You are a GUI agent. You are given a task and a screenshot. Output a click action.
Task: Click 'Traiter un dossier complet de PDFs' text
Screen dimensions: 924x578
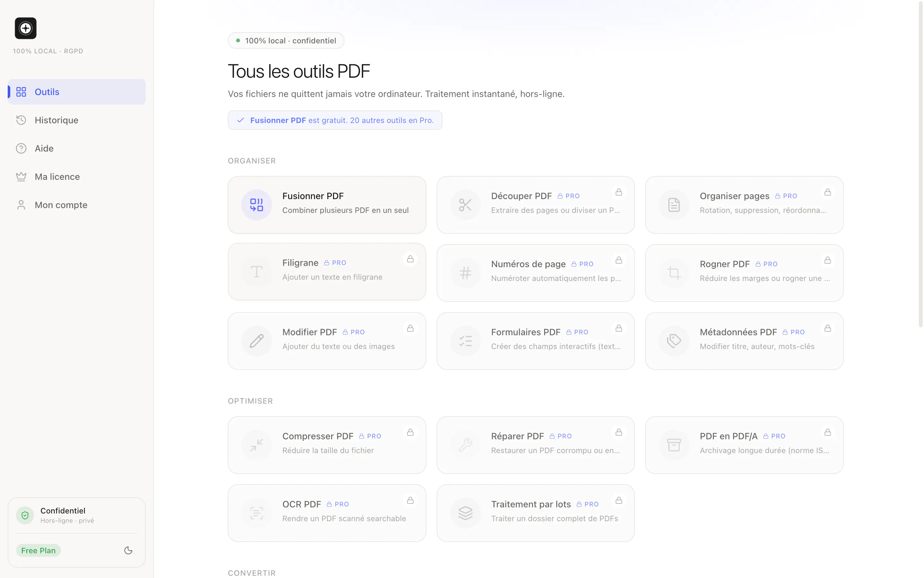tap(554, 518)
